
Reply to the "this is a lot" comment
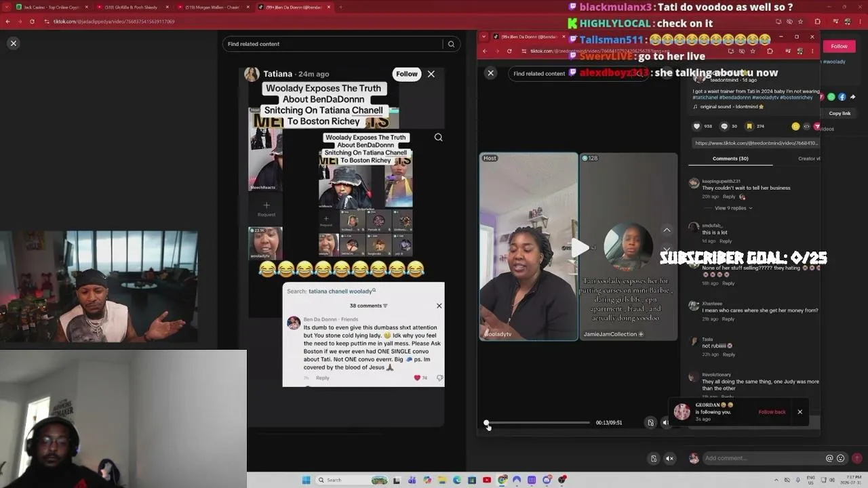pyautogui.click(x=726, y=241)
